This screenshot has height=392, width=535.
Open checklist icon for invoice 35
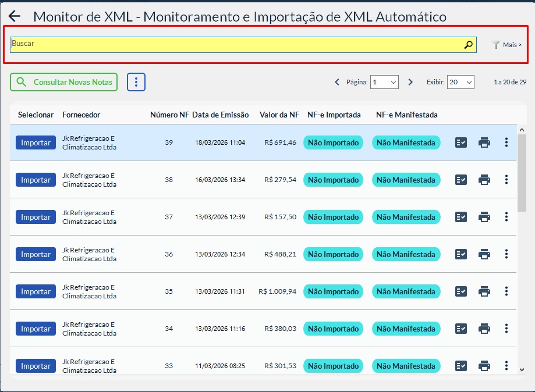click(461, 291)
